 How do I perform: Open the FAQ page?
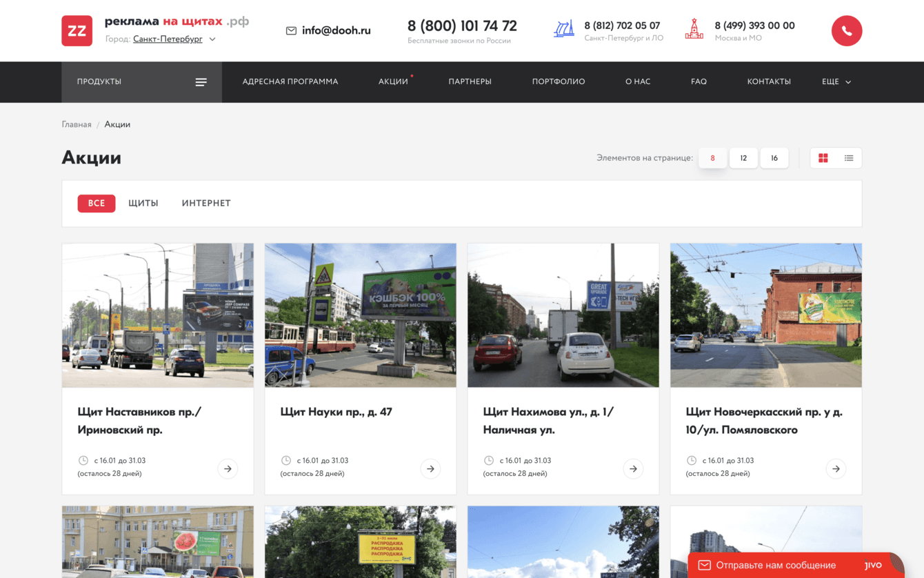(699, 82)
